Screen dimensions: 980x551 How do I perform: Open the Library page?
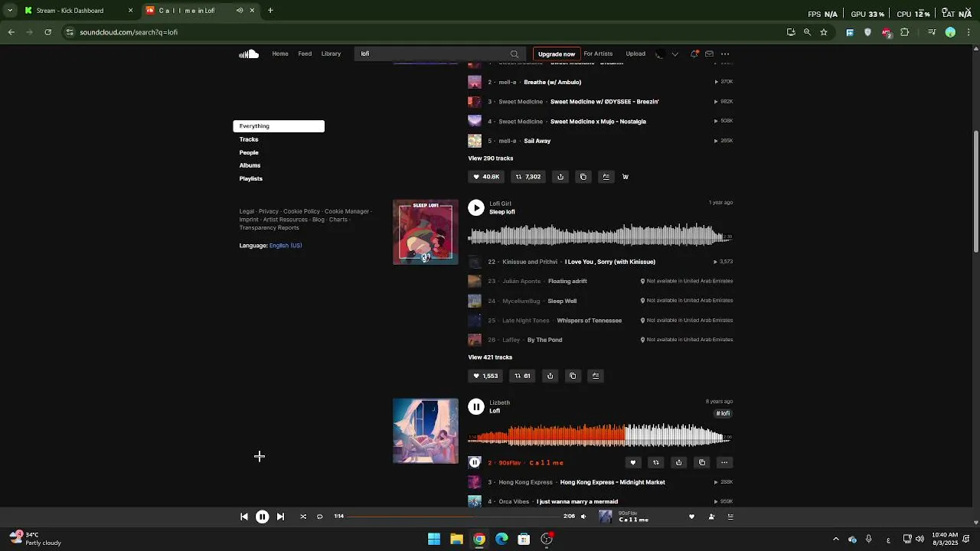331,54
